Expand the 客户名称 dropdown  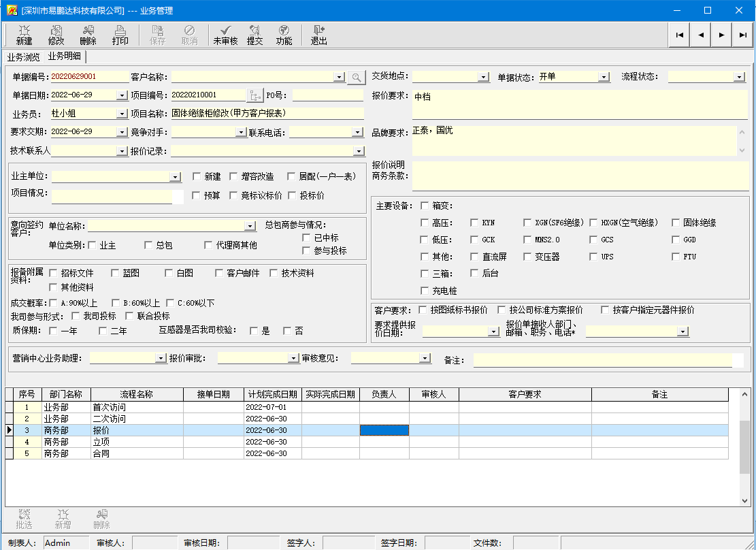[340, 77]
